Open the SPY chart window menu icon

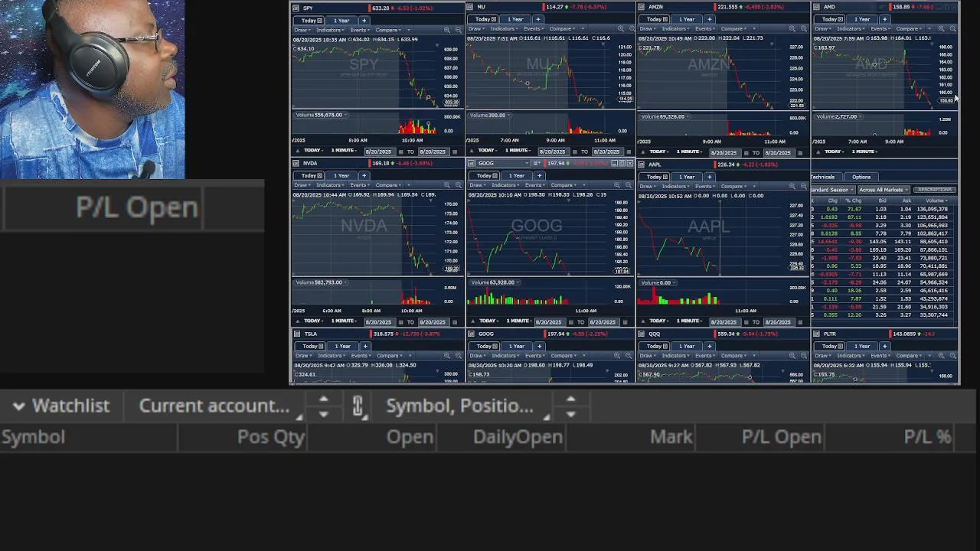(296, 8)
